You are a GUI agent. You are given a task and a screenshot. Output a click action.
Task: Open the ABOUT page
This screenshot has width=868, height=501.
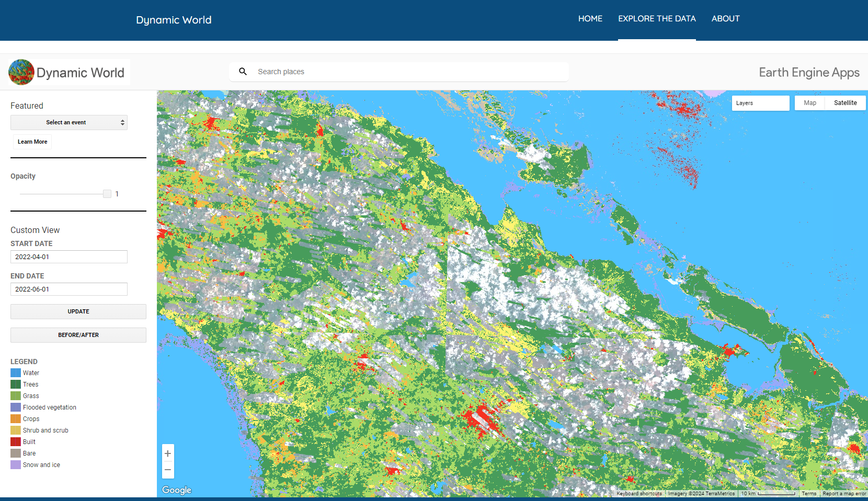pos(726,19)
